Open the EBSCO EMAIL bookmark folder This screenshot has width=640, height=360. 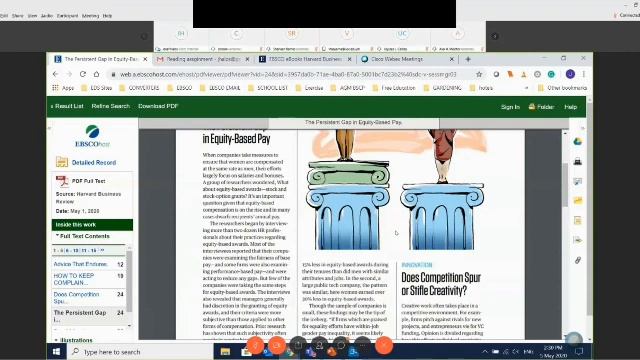pos(220,88)
